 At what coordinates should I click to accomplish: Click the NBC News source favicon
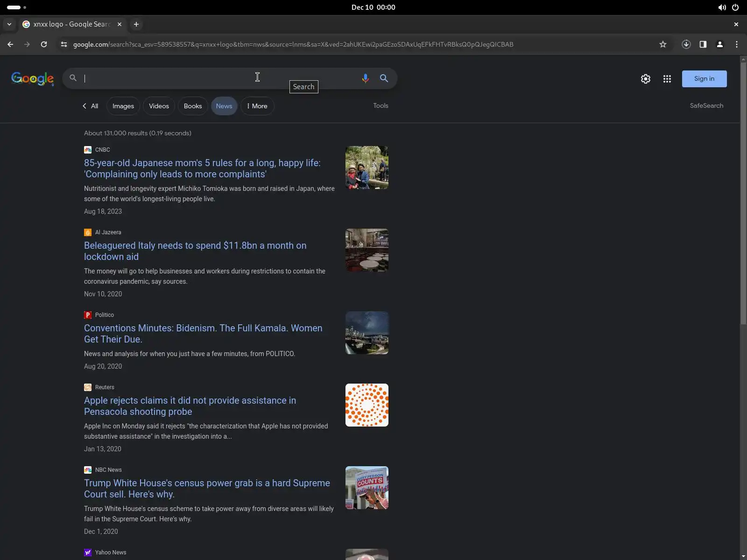(x=88, y=470)
